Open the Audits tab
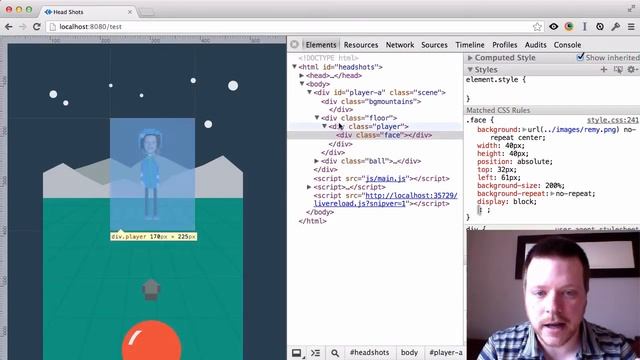 click(x=536, y=45)
